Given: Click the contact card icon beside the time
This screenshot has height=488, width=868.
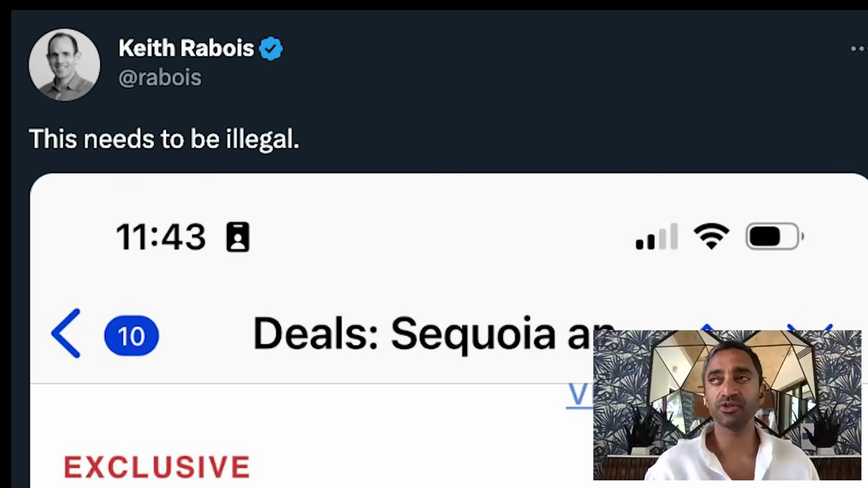Looking at the screenshot, I should coord(238,237).
